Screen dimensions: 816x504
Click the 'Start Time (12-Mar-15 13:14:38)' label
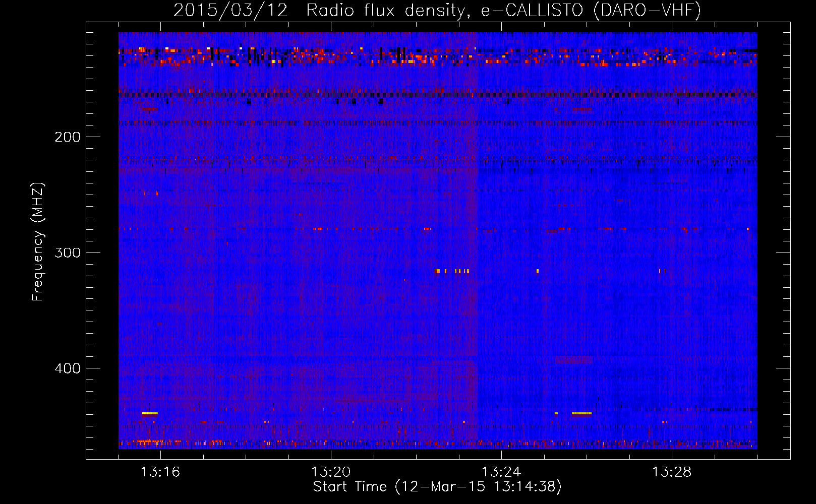[437, 487]
